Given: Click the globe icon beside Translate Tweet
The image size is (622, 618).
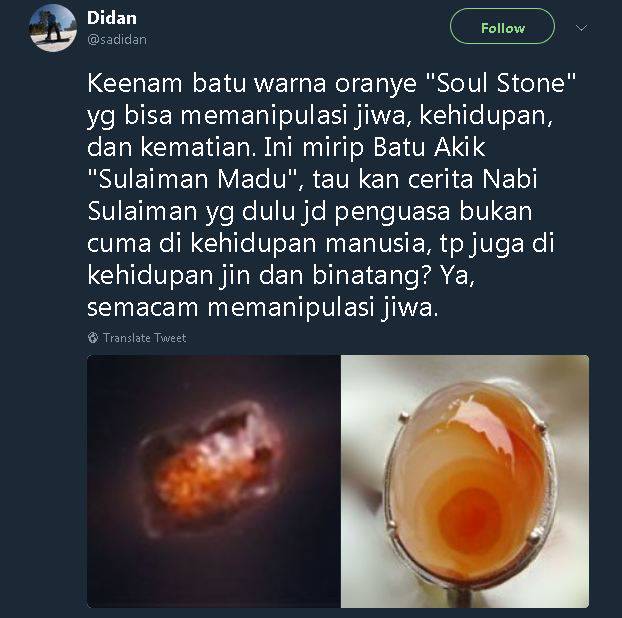Looking at the screenshot, I should tap(93, 338).
